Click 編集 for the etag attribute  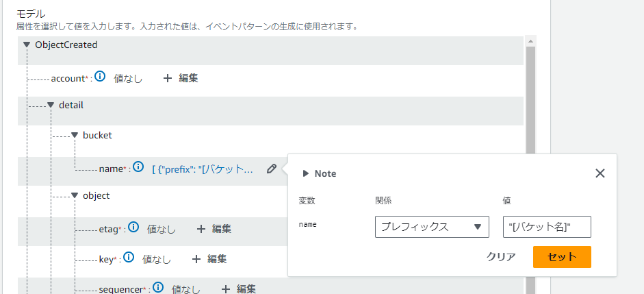[214, 229]
